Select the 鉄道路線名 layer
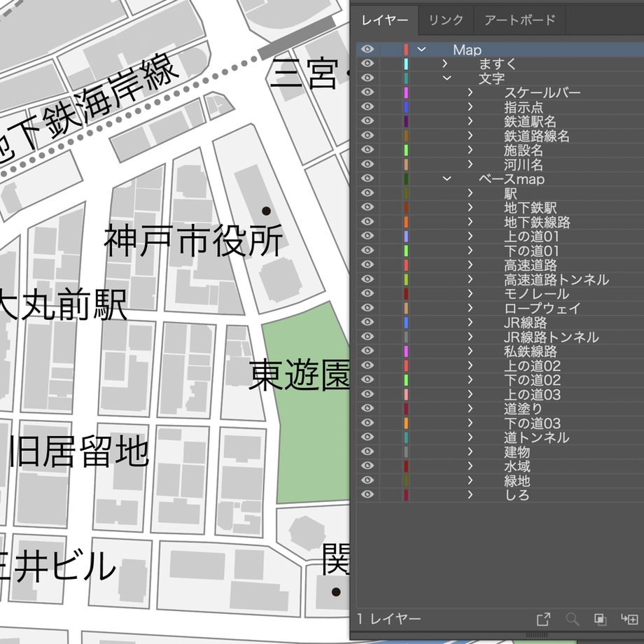This screenshot has width=644, height=644. coord(536,136)
